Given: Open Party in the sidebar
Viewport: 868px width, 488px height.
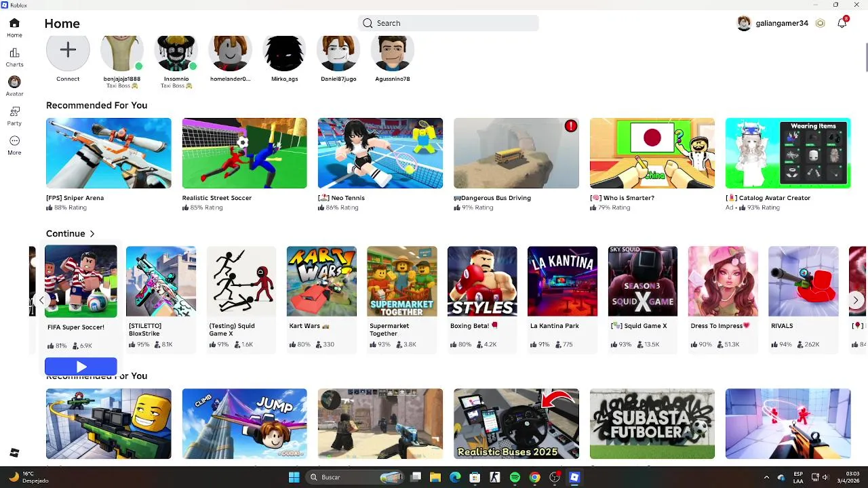Looking at the screenshot, I should click(x=14, y=116).
